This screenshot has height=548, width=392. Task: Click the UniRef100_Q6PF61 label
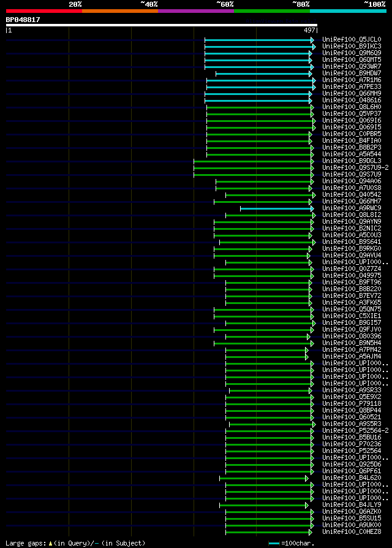tap(352, 471)
